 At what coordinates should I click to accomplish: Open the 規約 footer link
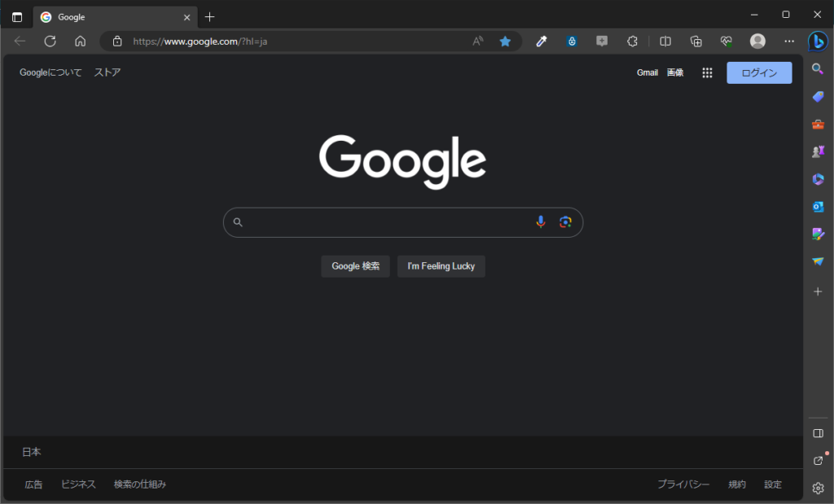pyautogui.click(x=736, y=484)
